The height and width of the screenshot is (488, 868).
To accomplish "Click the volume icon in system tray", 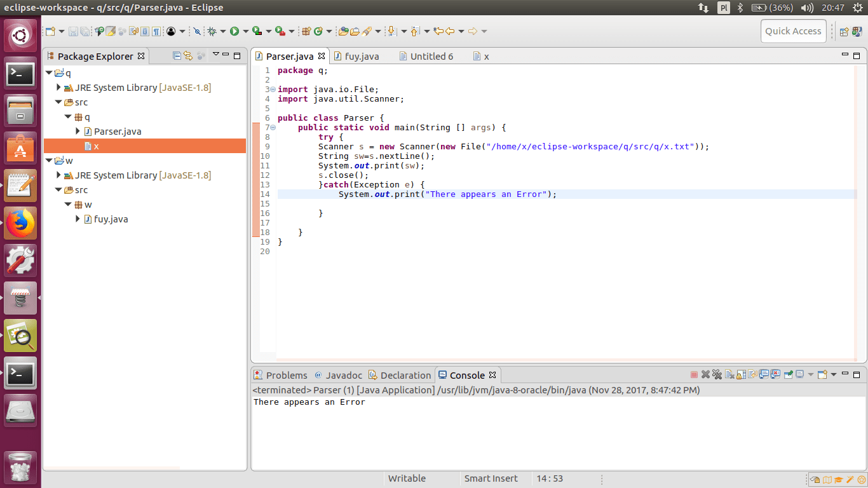I will [808, 8].
